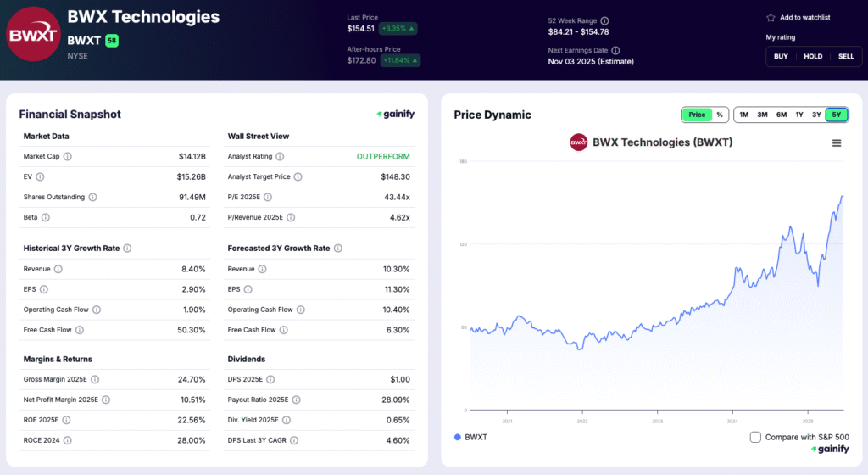Click info icon beside historical Revenue
The image size is (868, 475).
[58, 269]
